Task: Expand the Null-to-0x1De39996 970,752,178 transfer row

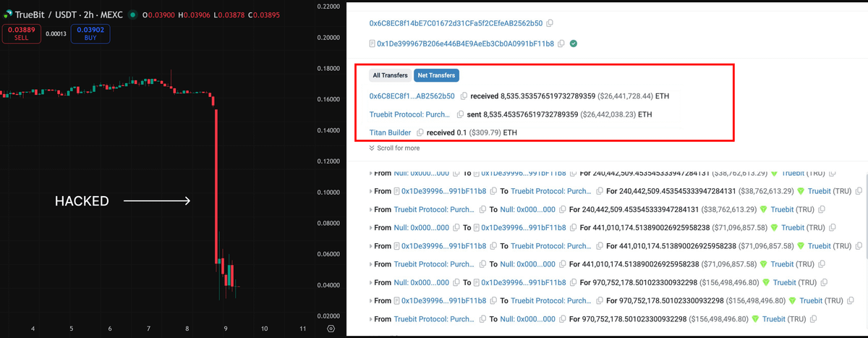Action: (371, 282)
